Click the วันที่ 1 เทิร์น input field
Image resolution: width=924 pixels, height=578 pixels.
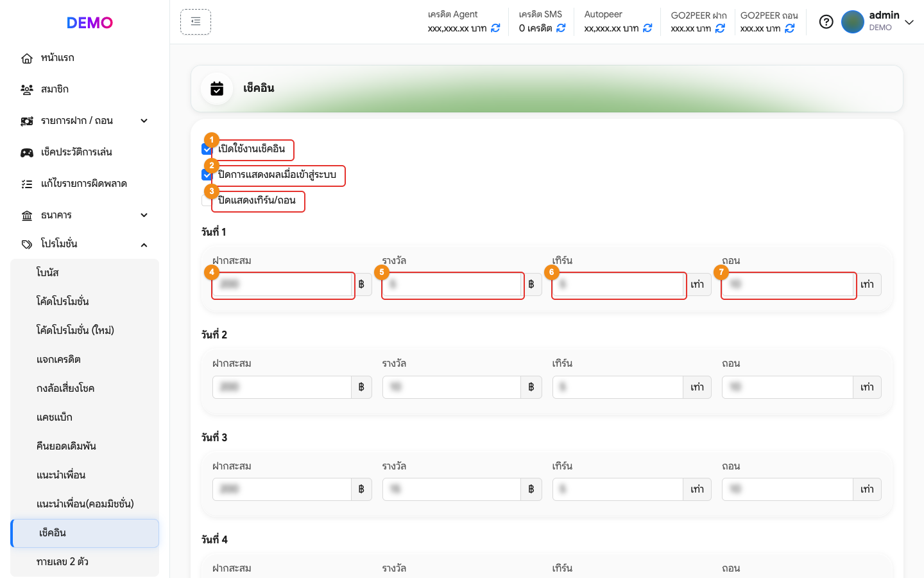(x=618, y=285)
